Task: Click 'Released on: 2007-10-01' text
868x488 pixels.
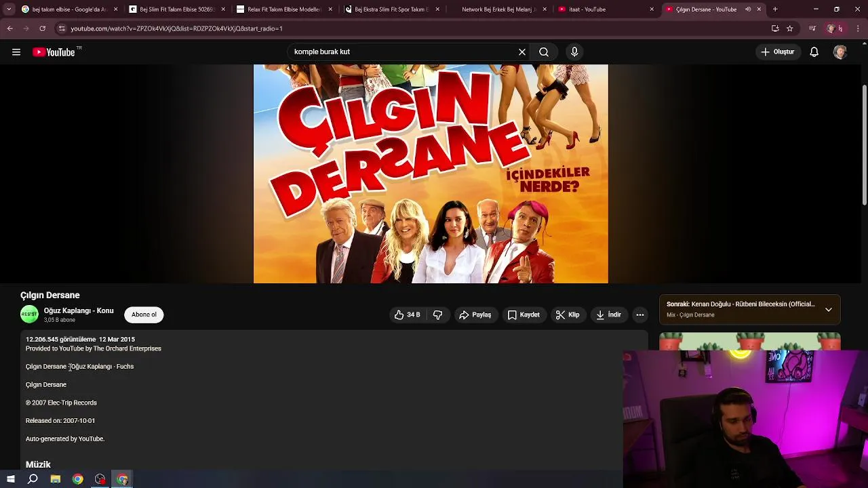Action: [x=60, y=421]
